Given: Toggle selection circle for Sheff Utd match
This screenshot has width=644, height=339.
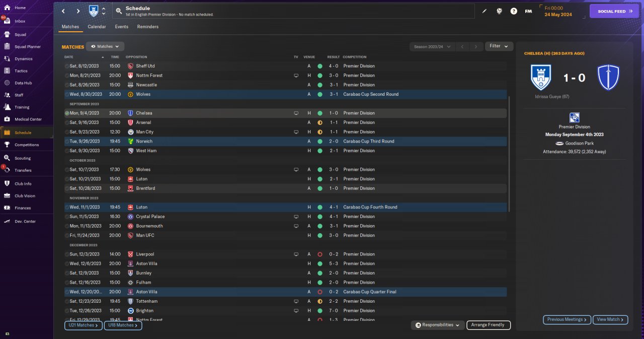Looking at the screenshot, I should click(x=67, y=66).
